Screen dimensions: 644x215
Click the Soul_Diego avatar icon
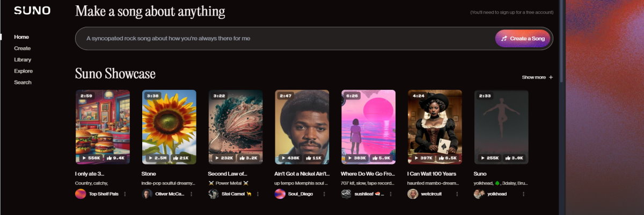coord(280,194)
